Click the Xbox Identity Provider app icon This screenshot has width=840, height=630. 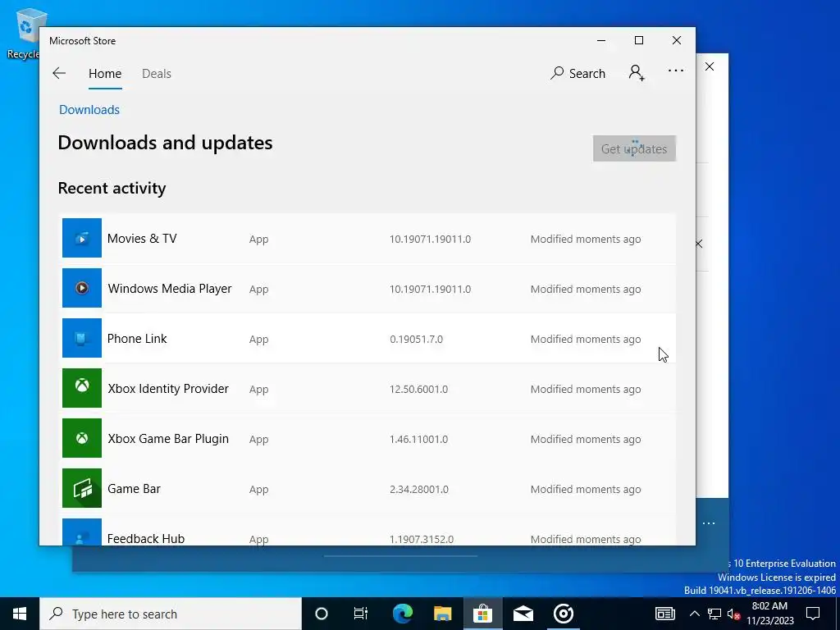[x=81, y=388]
